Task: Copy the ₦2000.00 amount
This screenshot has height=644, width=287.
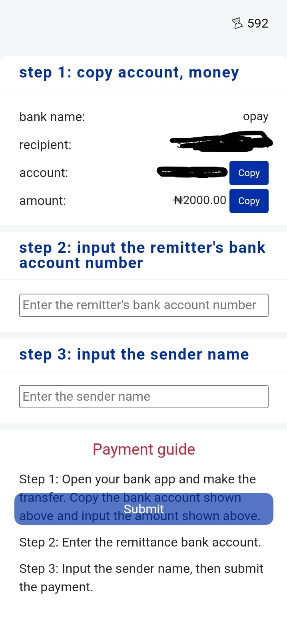Action: pos(249,201)
